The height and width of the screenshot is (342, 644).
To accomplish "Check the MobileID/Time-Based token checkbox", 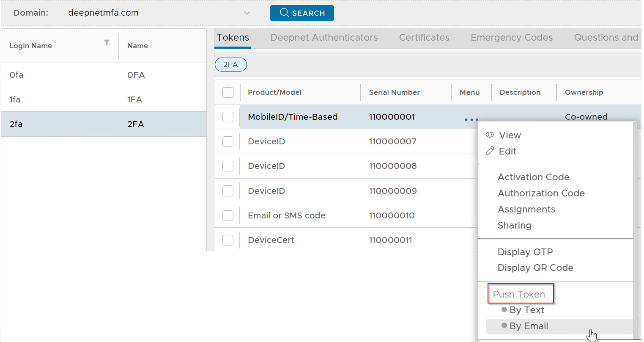I will [x=228, y=117].
